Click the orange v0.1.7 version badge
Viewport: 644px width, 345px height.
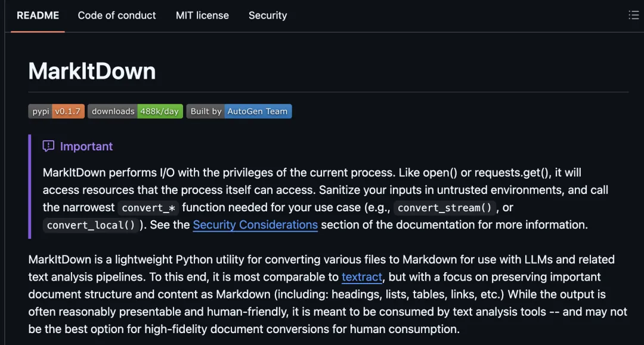[x=68, y=112]
